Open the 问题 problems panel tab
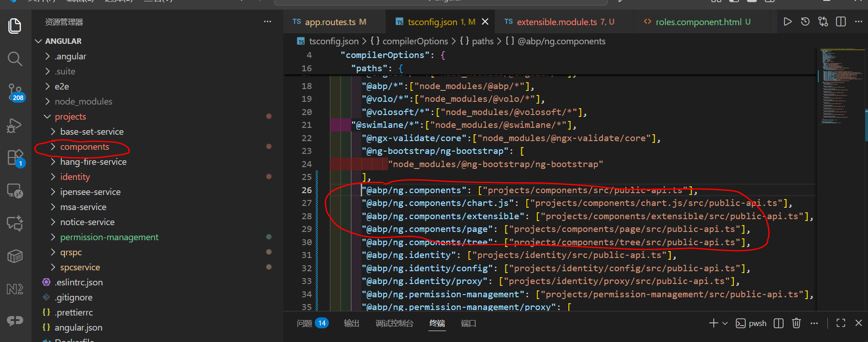 305,323
